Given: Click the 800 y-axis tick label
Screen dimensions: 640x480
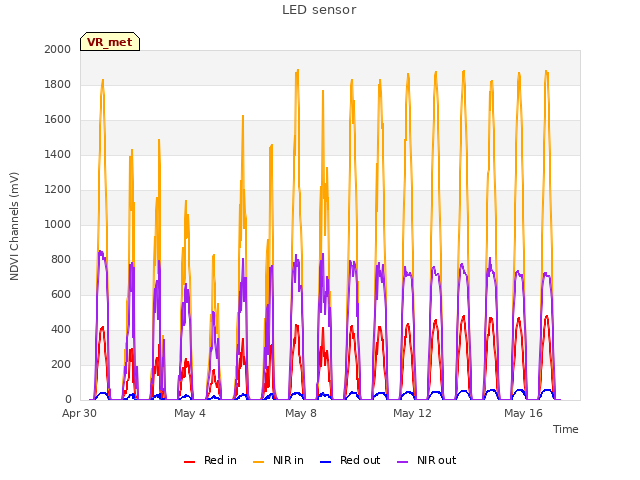Looking at the screenshot, I should 61,260.
